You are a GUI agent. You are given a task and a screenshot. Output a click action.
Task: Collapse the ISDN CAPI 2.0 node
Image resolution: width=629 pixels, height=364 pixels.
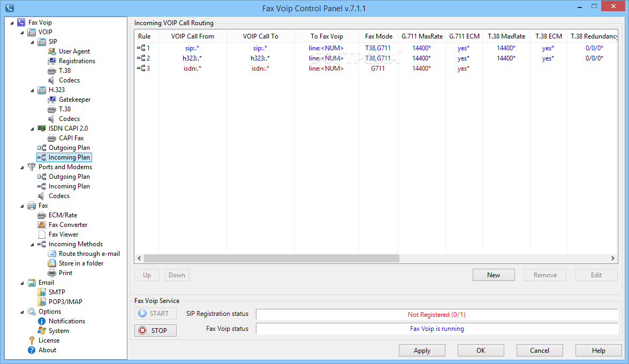(33, 129)
